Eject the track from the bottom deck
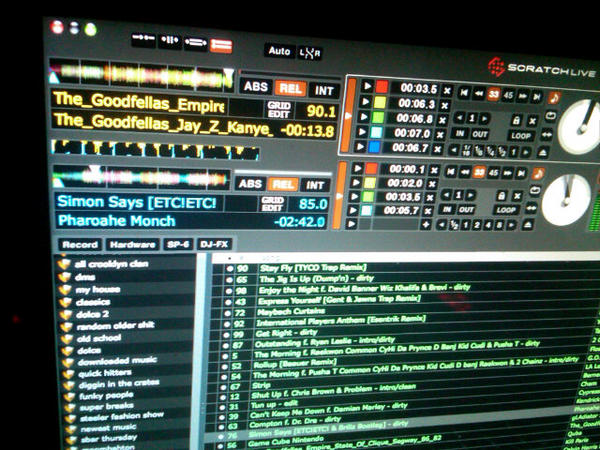The height and width of the screenshot is (450, 600). click(x=528, y=225)
